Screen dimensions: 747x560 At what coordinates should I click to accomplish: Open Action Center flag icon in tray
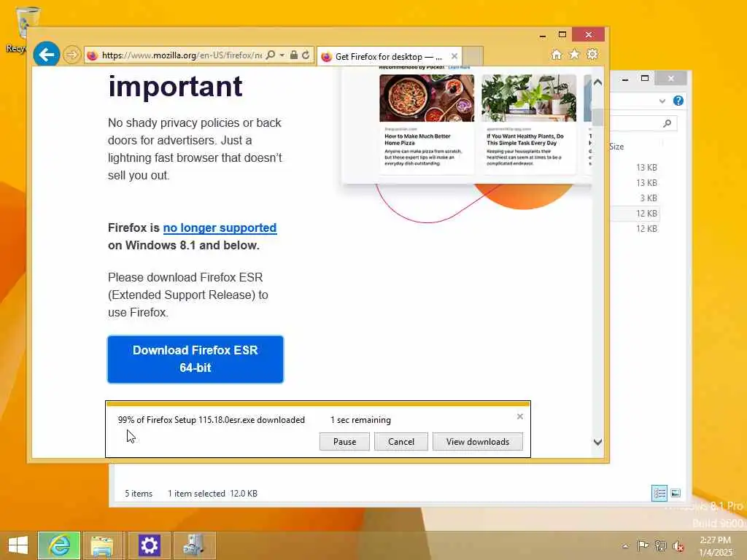pos(643,545)
